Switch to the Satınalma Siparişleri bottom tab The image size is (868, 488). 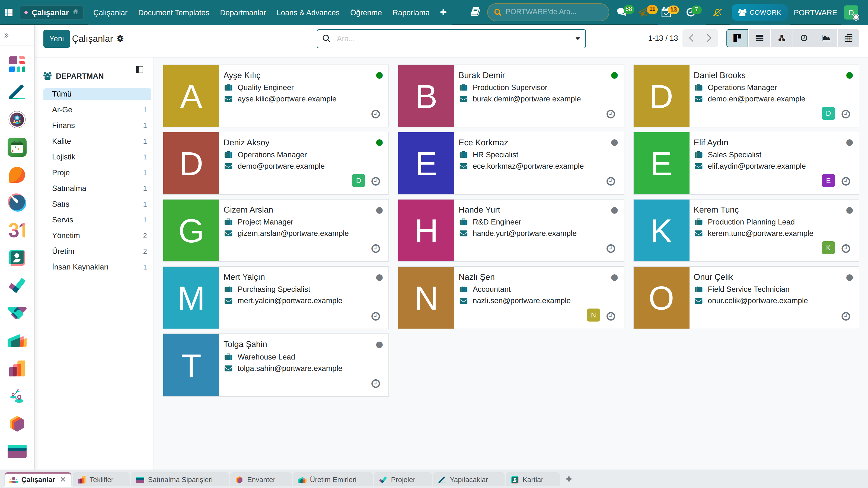point(180,480)
